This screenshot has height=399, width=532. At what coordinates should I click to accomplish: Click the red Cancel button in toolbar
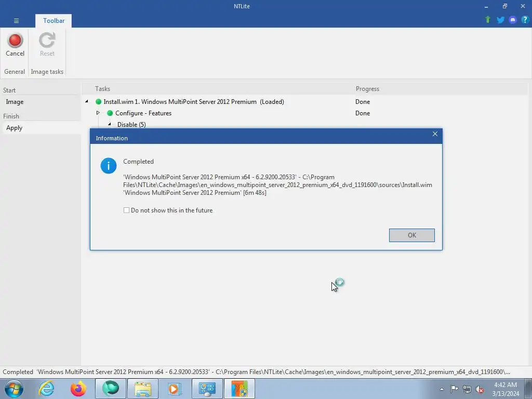click(15, 45)
